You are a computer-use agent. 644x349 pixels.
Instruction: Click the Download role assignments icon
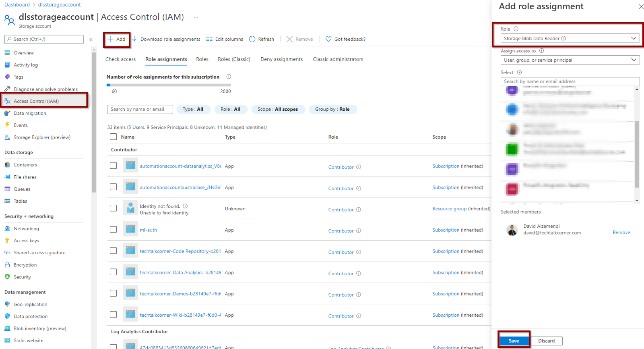[134, 39]
